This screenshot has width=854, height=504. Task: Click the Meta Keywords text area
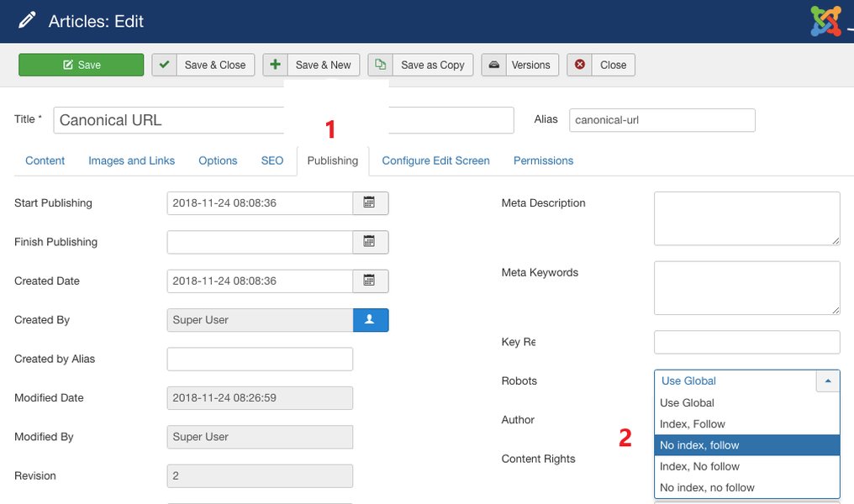coord(746,288)
